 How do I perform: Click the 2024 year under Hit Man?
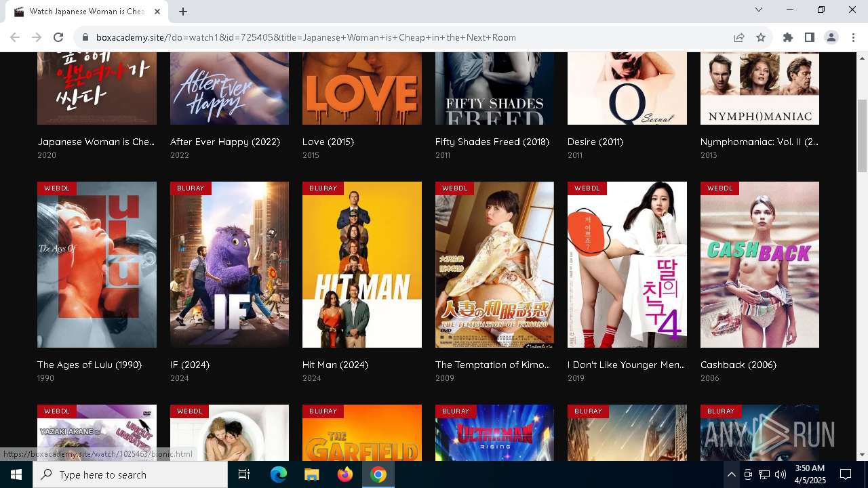click(312, 378)
